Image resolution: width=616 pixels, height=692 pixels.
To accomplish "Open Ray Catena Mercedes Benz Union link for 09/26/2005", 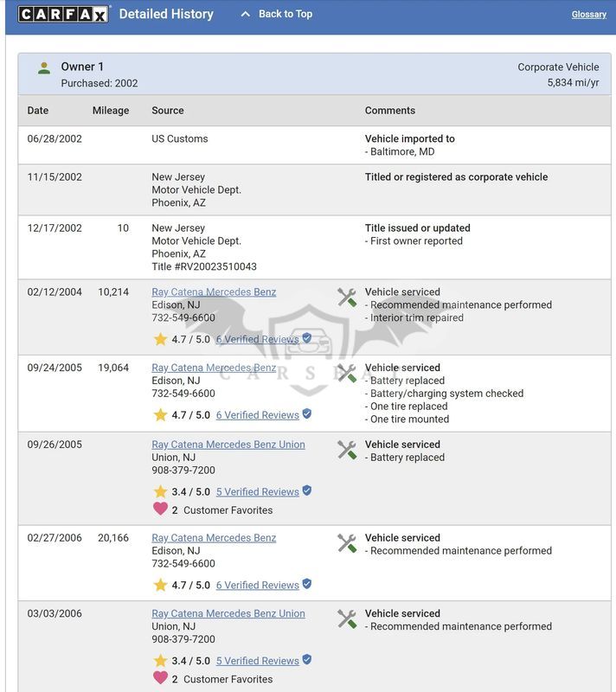I will pos(228,445).
